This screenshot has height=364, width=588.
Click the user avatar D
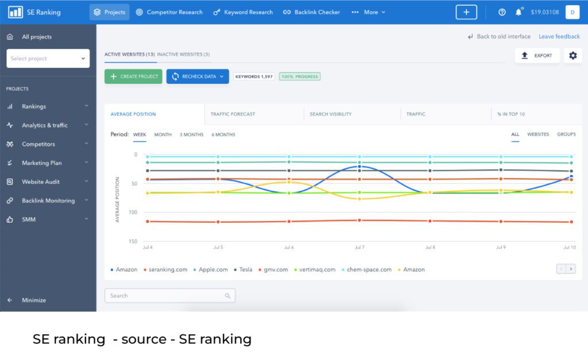click(x=572, y=12)
